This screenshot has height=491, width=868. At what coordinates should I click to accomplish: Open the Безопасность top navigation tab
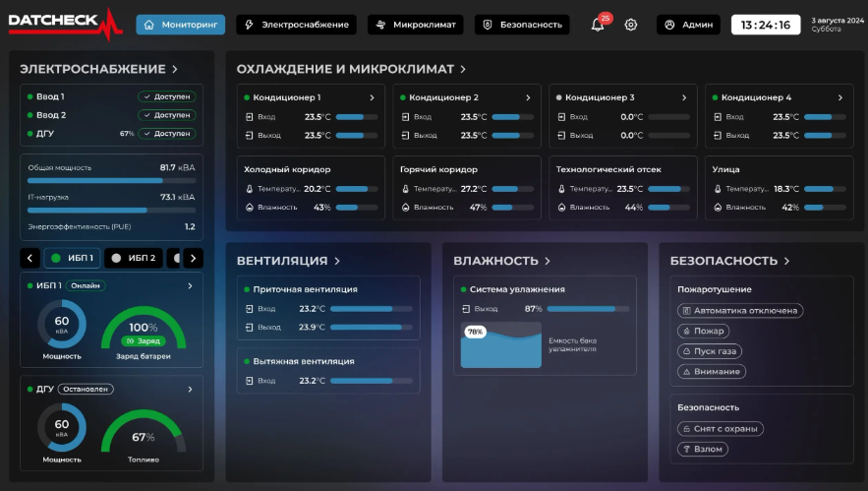[x=522, y=25]
